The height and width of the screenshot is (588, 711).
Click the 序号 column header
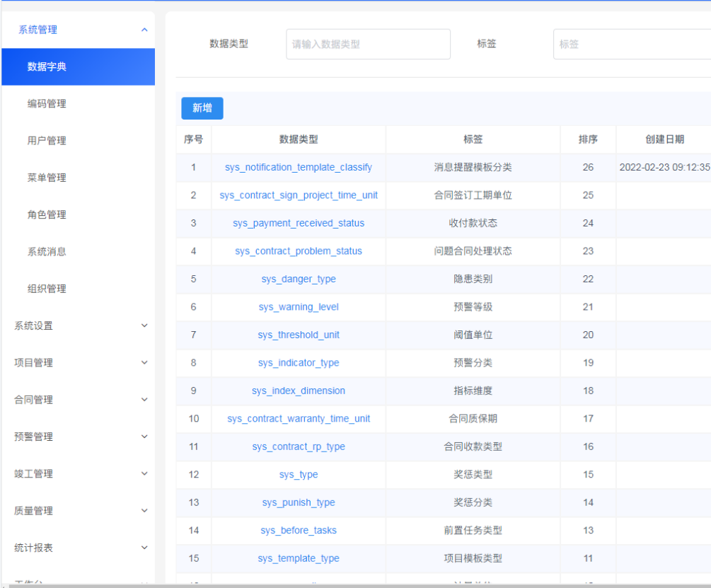194,139
